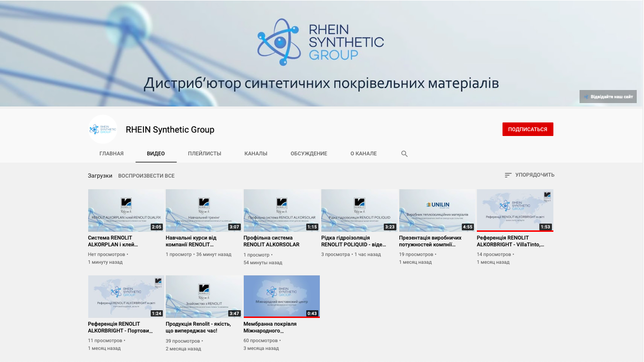Open the КАНАЛЫ tab
The image size is (644, 362).
256,153
